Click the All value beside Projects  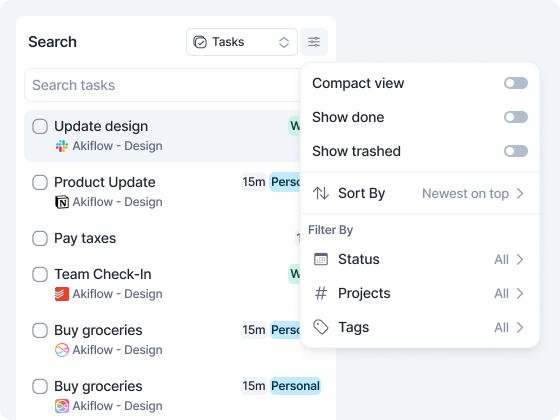click(501, 294)
